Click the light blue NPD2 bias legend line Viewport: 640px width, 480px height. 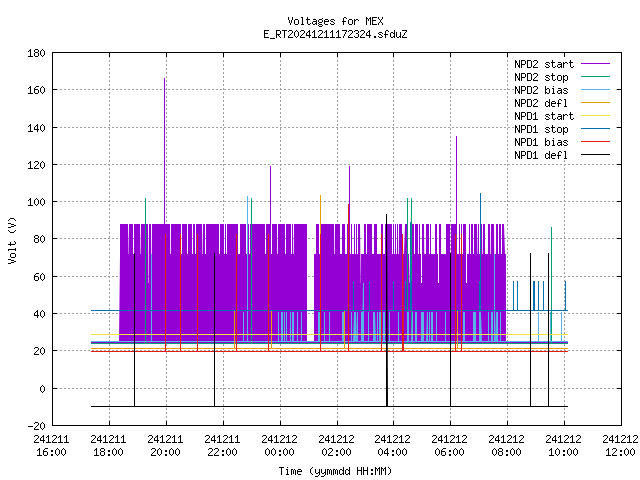(x=595, y=89)
